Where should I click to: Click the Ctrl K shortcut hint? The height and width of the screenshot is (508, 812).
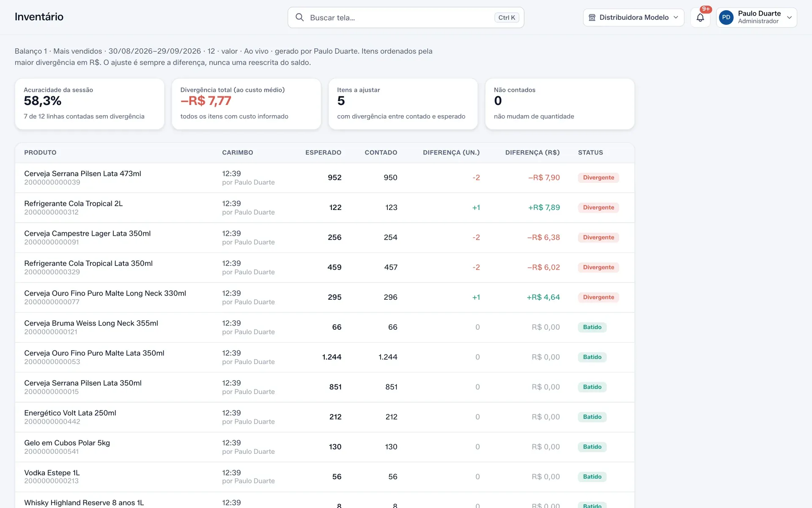point(507,17)
